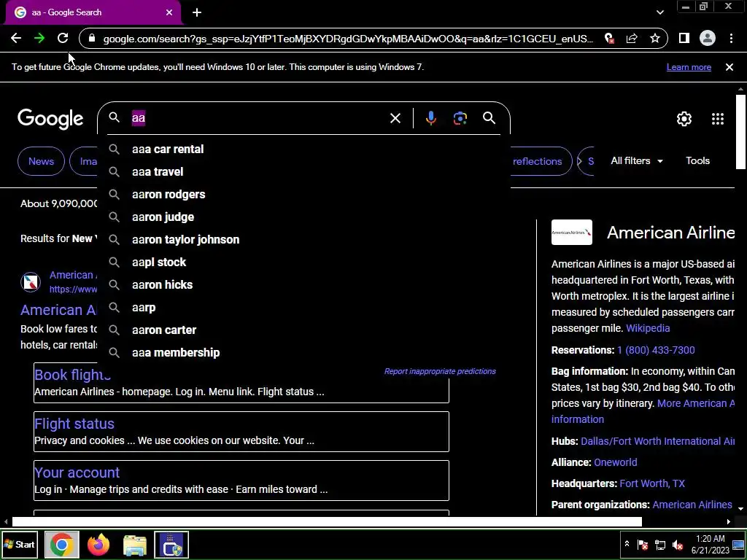Open the Flight status sitelink
Image resolution: width=747 pixels, height=560 pixels.
(x=74, y=424)
